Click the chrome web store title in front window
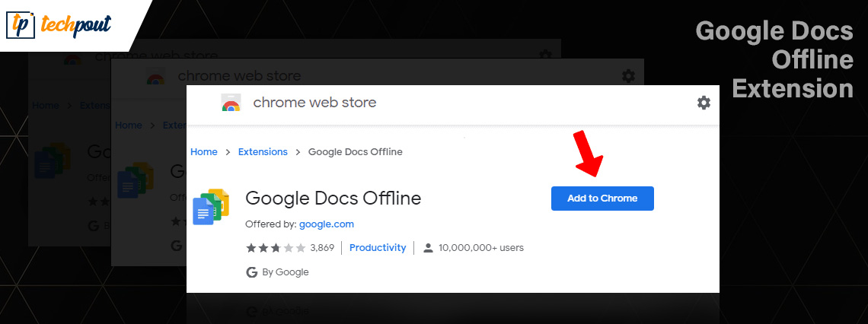 [x=314, y=102]
